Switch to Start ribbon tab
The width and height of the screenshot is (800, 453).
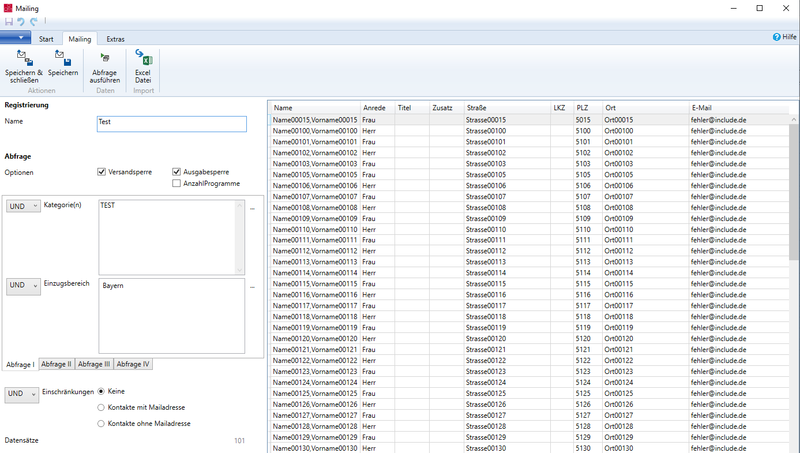[x=46, y=39]
